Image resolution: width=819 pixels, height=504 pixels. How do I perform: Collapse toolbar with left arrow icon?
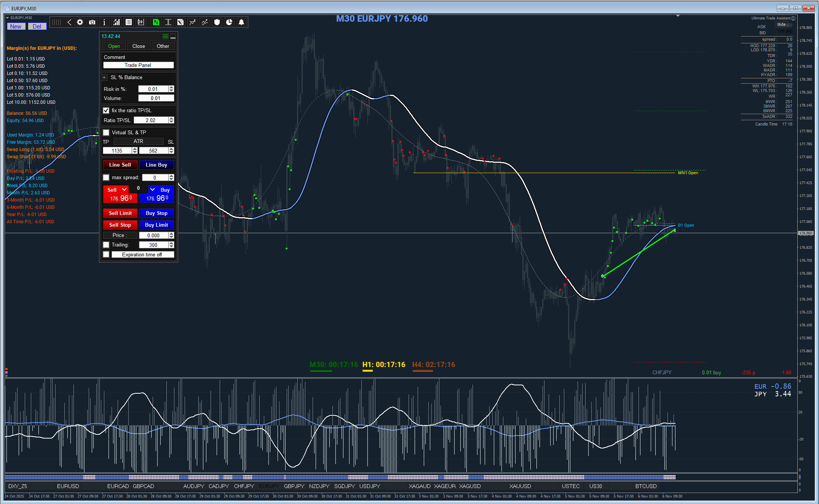(x=69, y=22)
